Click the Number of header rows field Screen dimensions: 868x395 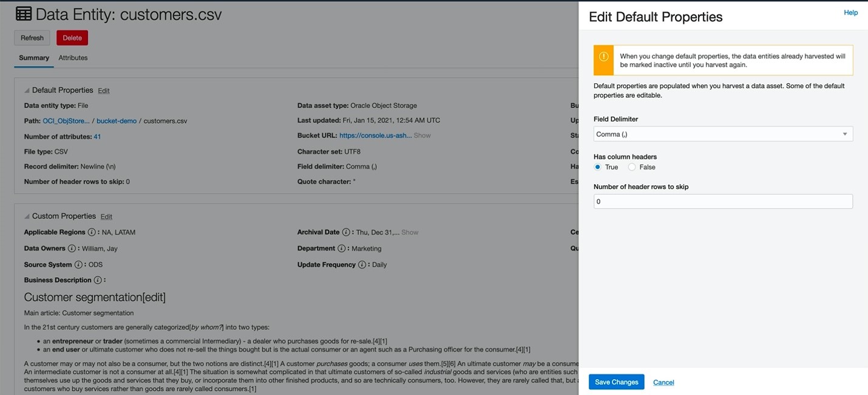(x=722, y=202)
